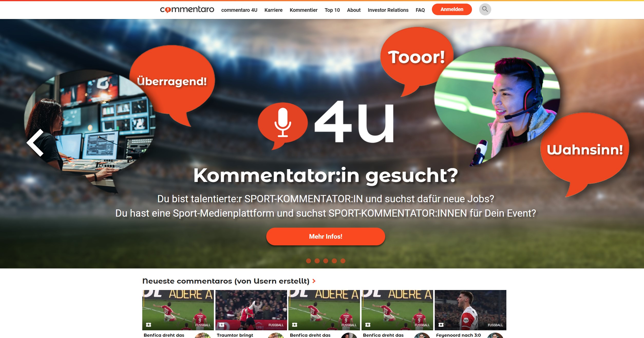The width and height of the screenshot is (644, 338).
Task: Select the third carousel dot
Action: pyautogui.click(x=326, y=261)
